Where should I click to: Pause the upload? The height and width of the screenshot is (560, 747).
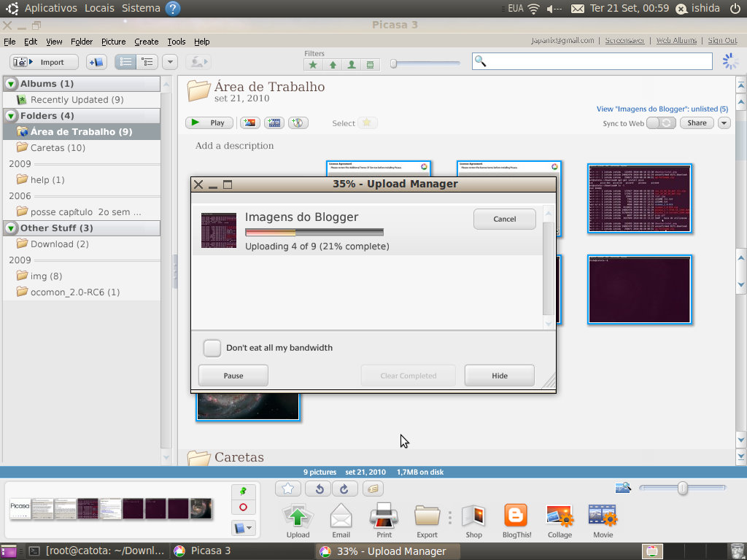233,376
